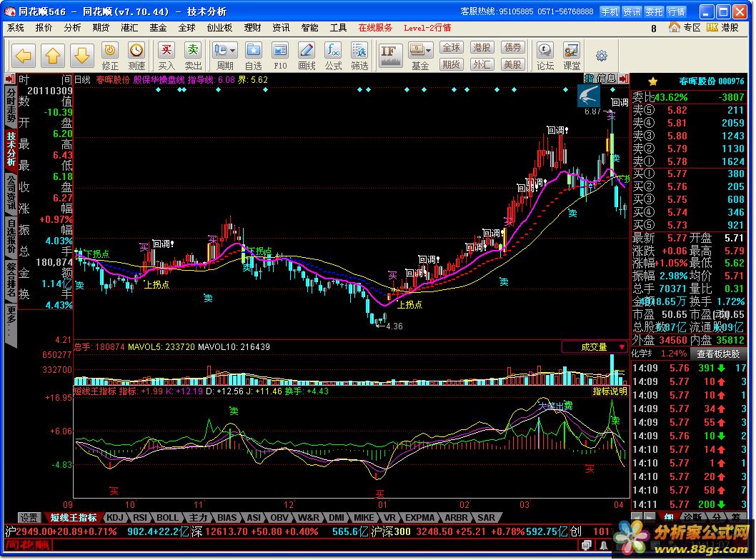
Task: Click the down arrow toolbar icon
Action: point(82,56)
